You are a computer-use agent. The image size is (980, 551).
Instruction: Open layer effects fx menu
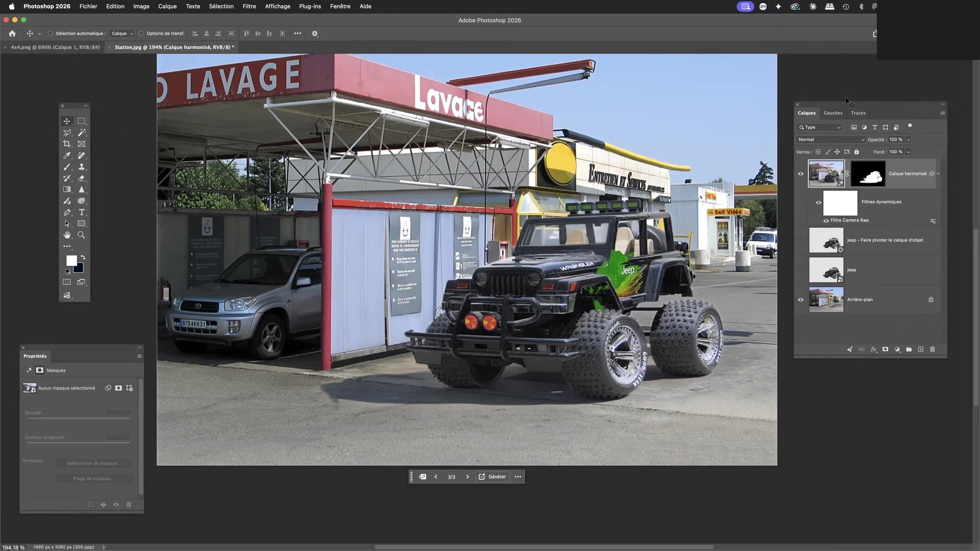[x=873, y=350]
